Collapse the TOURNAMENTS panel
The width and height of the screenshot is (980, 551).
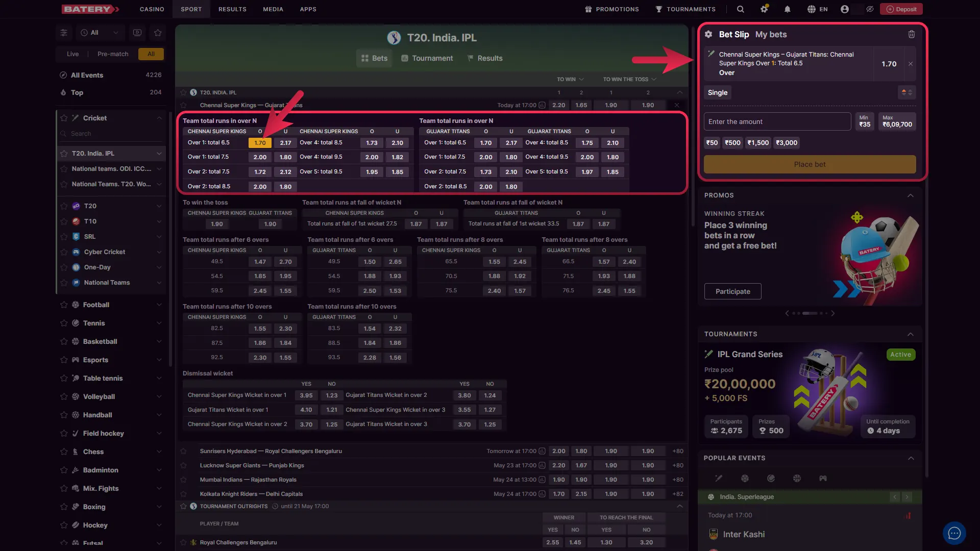click(x=911, y=334)
